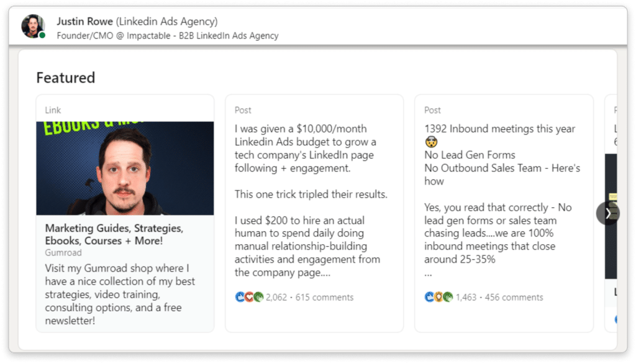
Task: Expand truncated text ellipsis on inbound post
Action: coord(429,274)
